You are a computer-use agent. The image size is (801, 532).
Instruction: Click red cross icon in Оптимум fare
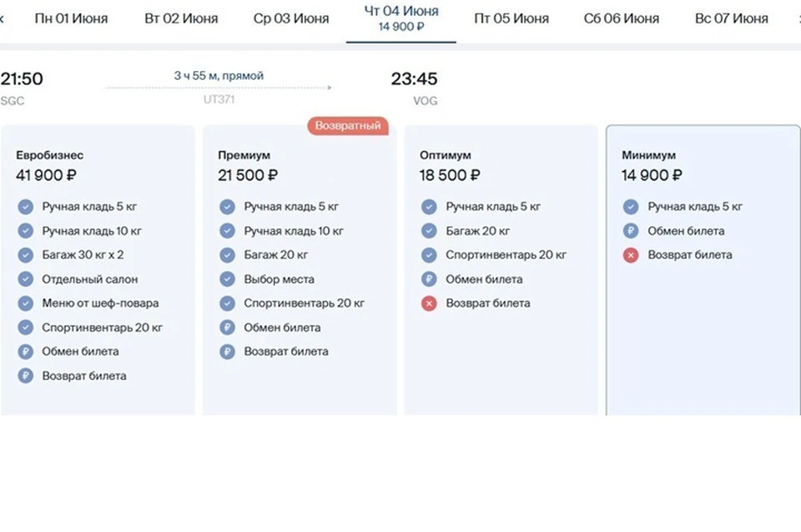tap(429, 304)
